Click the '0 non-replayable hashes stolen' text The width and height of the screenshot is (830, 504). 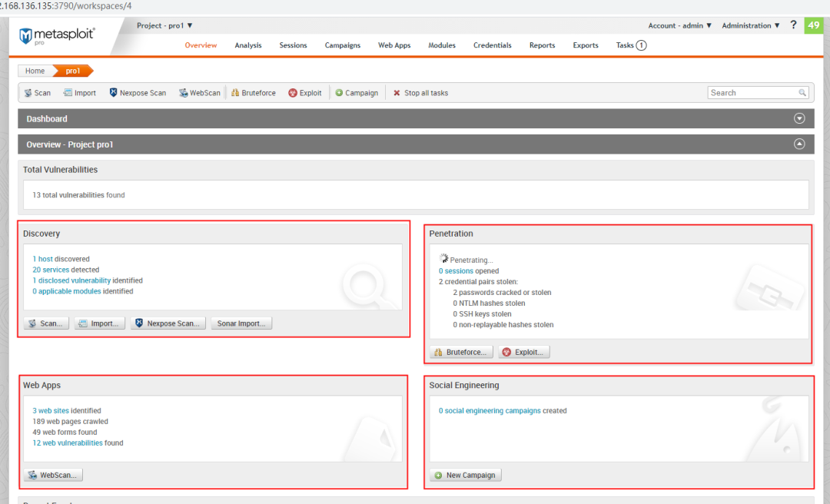tap(503, 325)
